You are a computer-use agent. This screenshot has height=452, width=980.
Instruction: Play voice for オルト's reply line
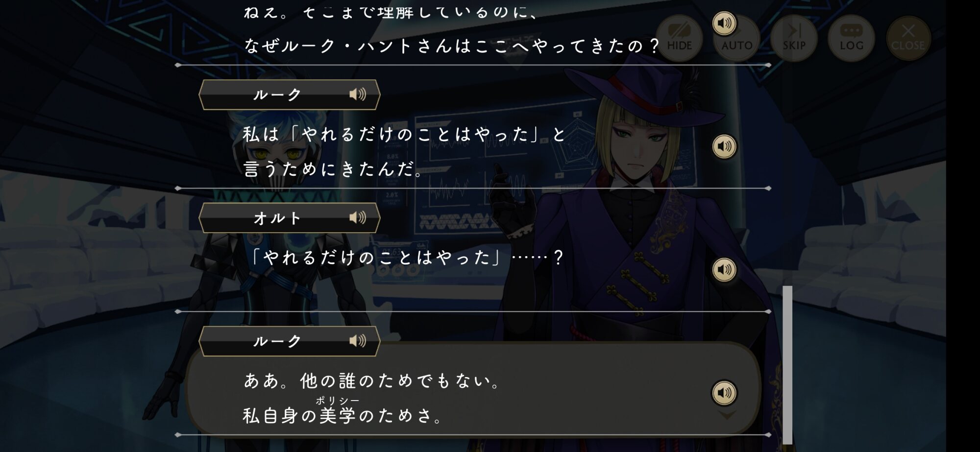coord(724,270)
